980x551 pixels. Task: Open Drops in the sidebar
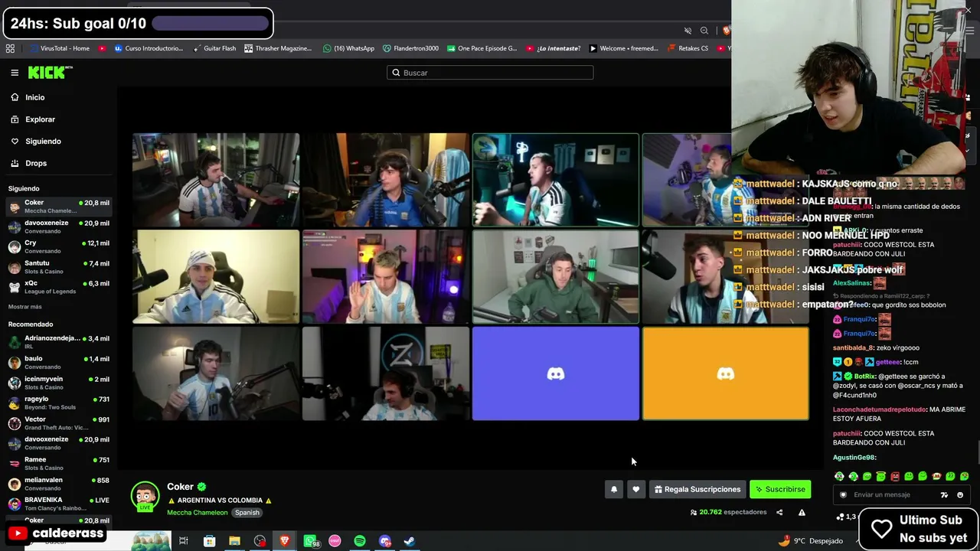click(x=35, y=163)
